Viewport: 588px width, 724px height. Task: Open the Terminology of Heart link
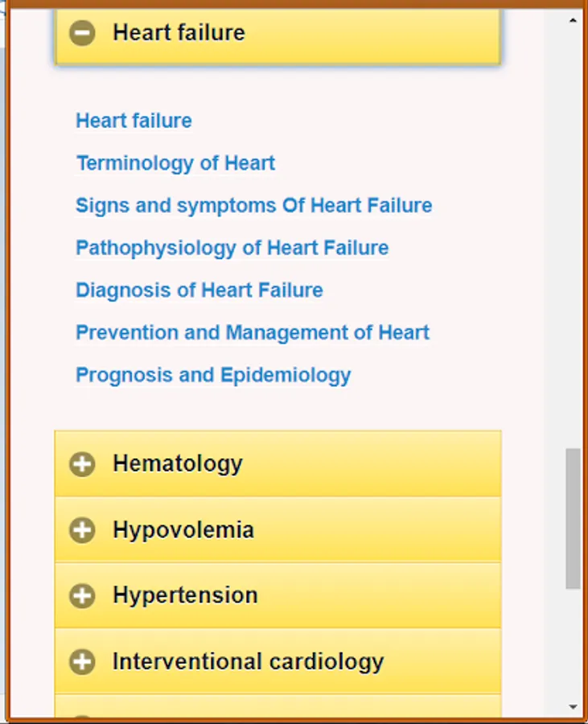pyautogui.click(x=175, y=163)
